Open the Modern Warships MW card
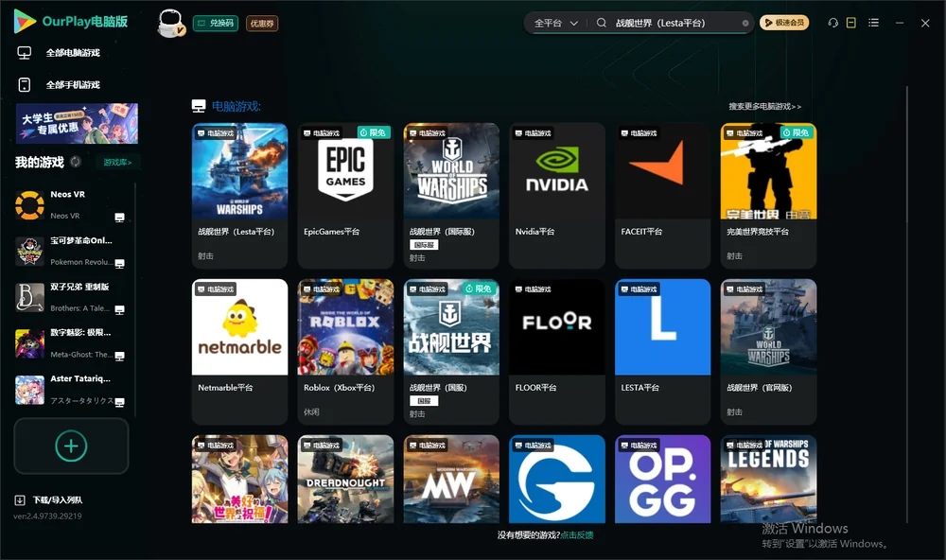The width and height of the screenshot is (946, 560). 451,480
